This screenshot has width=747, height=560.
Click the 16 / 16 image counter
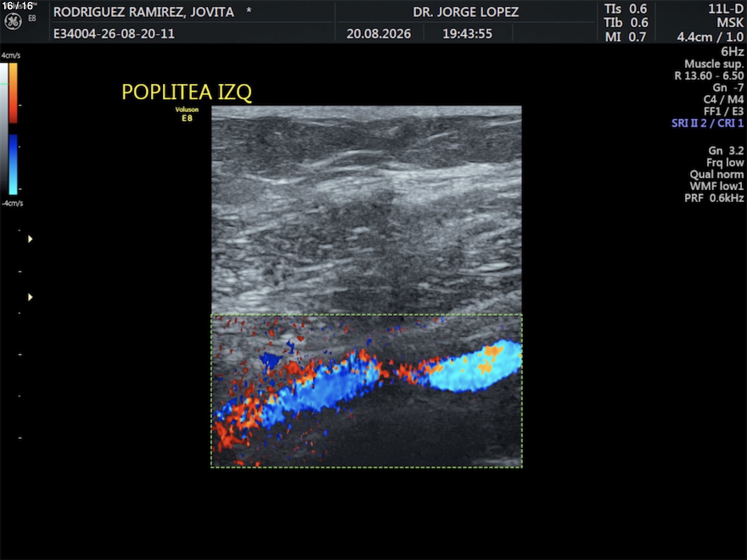pos(17,6)
